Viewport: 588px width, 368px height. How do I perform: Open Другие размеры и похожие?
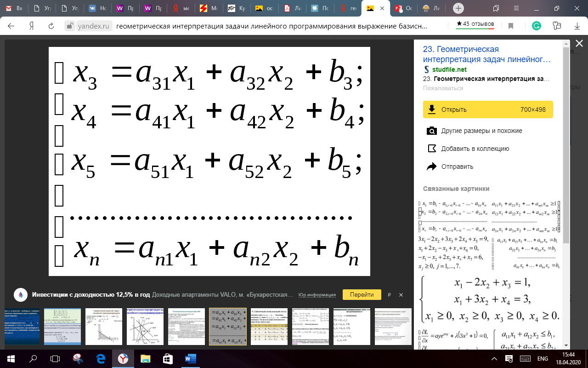pyautogui.click(x=481, y=131)
